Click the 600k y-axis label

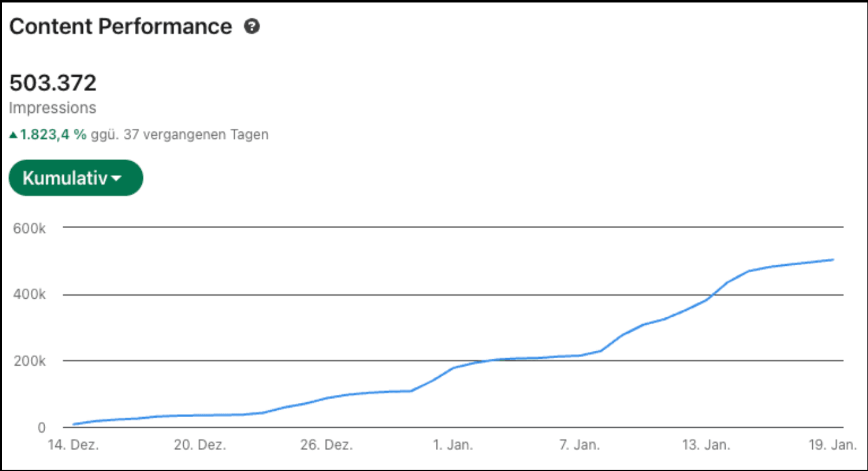30,228
